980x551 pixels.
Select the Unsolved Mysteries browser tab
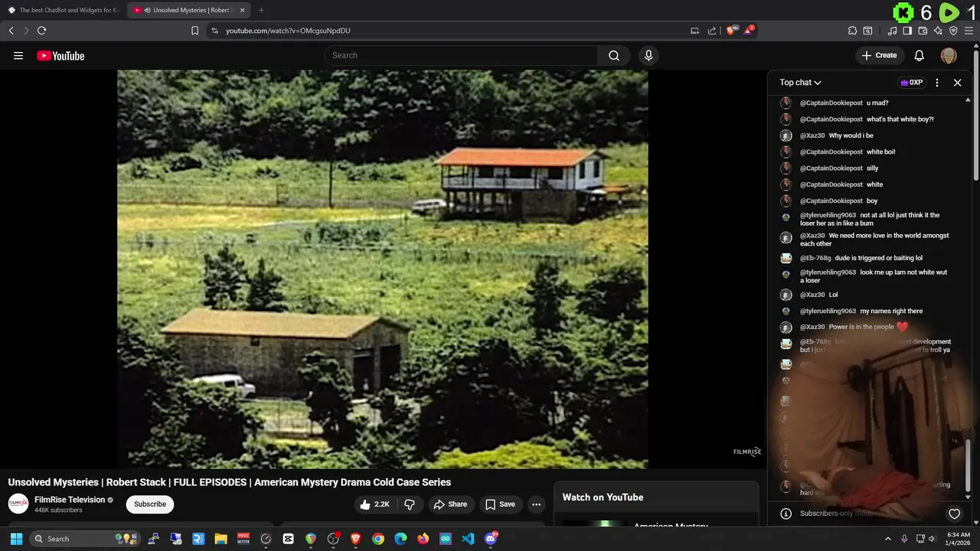tap(188, 10)
